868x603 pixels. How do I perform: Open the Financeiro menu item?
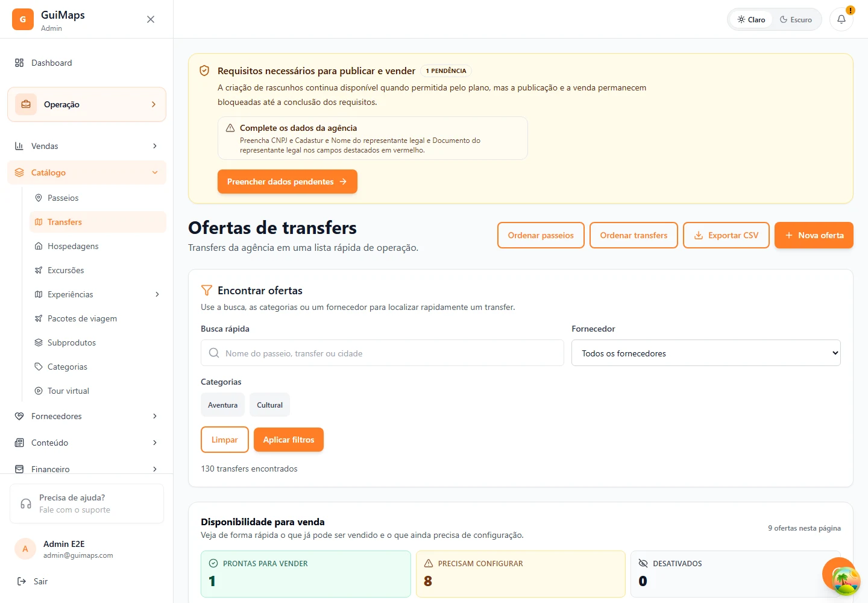pos(87,469)
